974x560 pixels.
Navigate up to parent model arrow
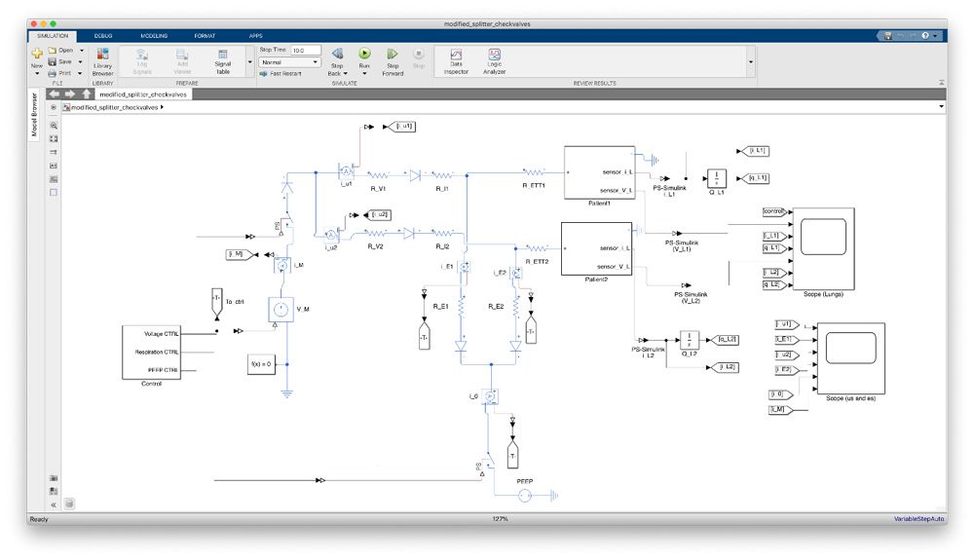click(88, 94)
